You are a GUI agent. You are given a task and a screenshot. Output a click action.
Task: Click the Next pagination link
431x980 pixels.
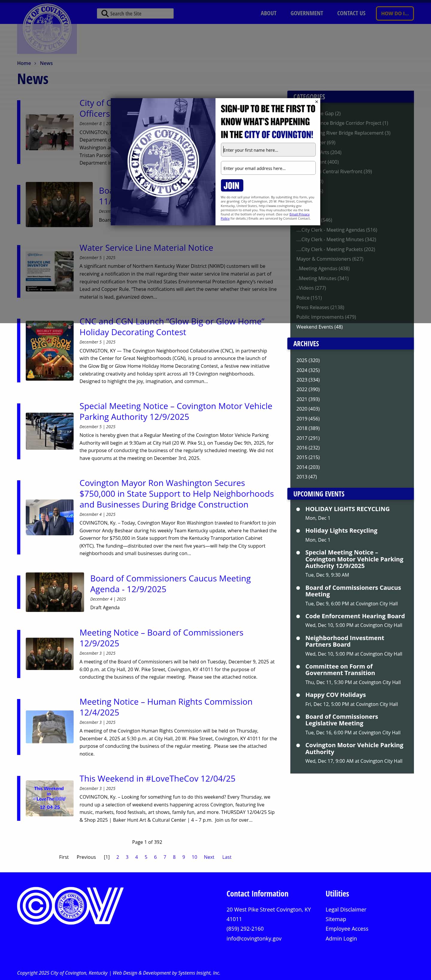pos(209,857)
